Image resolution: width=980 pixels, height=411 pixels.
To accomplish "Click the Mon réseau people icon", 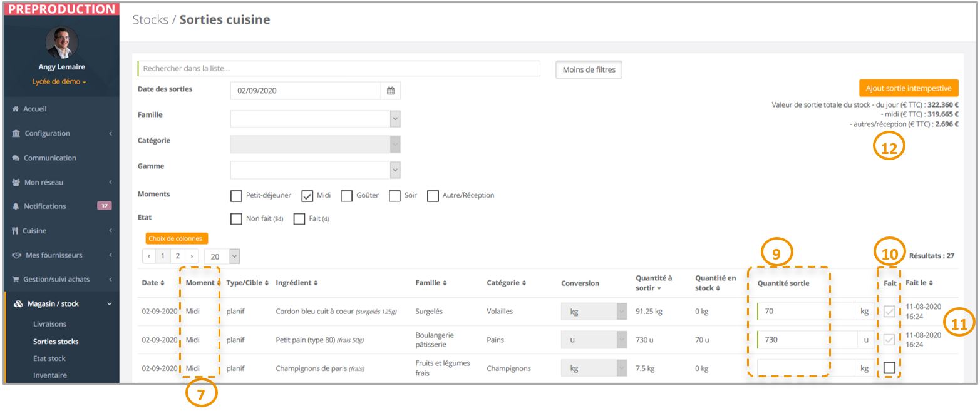I will pyautogui.click(x=16, y=183).
